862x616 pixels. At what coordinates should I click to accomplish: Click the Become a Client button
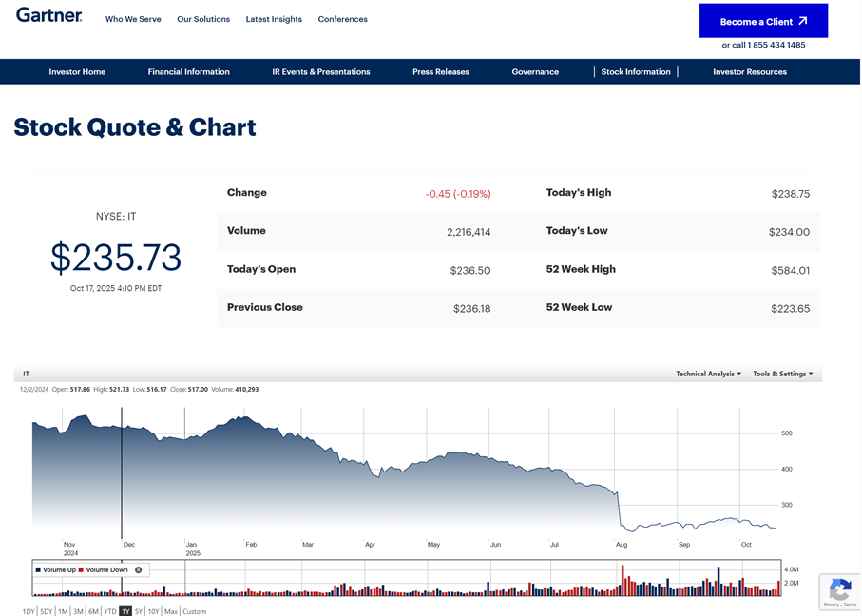763,20
